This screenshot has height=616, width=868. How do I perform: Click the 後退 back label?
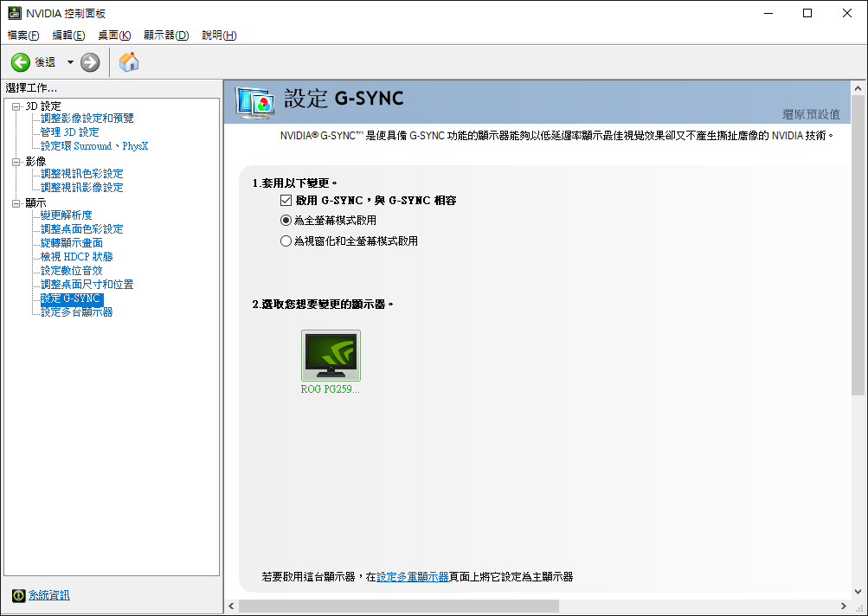45,62
